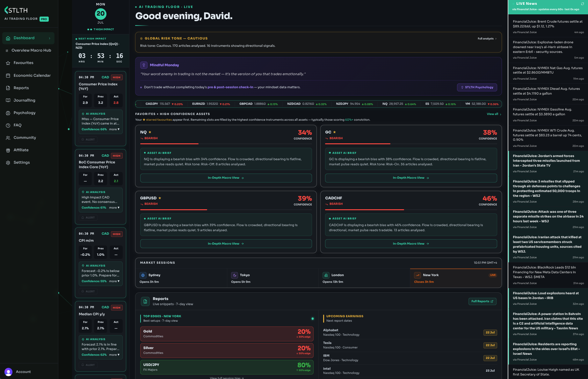Viewport: 588px width, 379px height.
Task: Expand 'more' on Consumer Price Index AI analysis
Action: coord(114,129)
